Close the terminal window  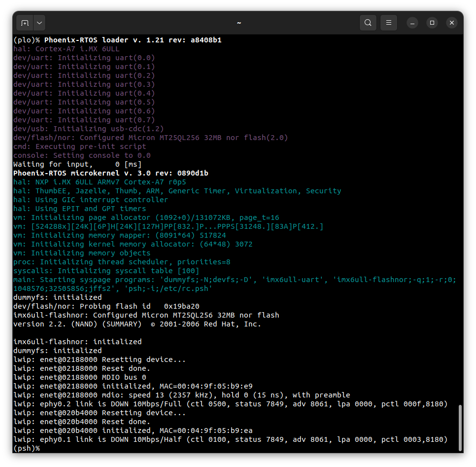452,23
